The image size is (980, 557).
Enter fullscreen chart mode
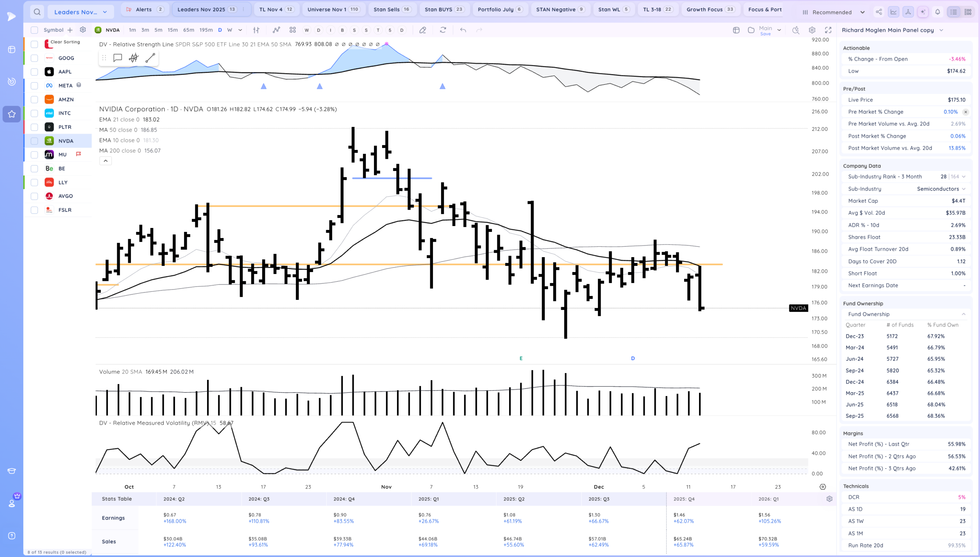(828, 30)
